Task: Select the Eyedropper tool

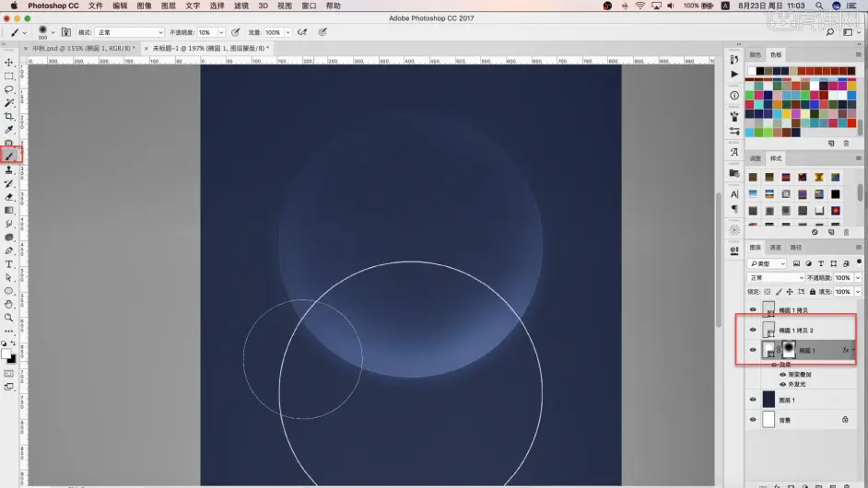Action: click(x=9, y=130)
